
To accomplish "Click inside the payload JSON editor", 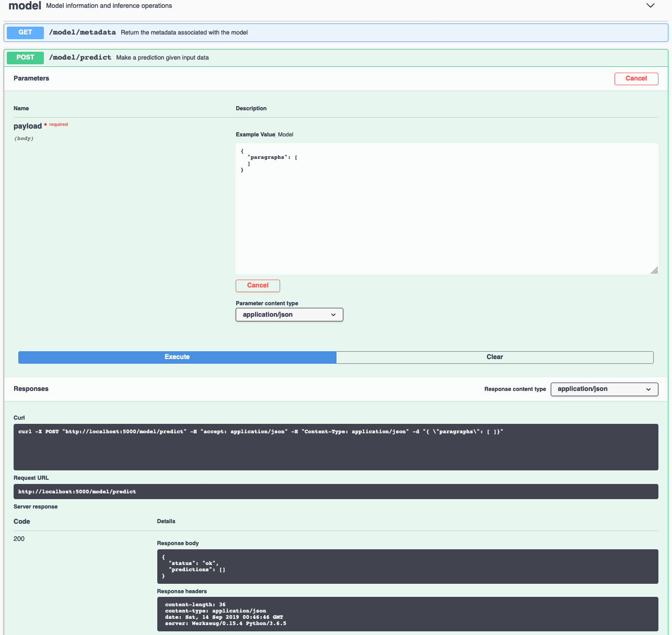I will click(x=447, y=209).
